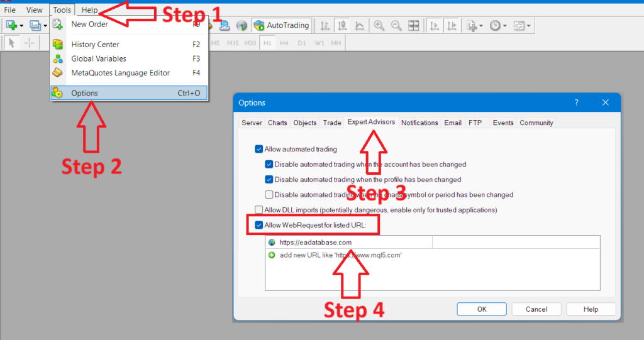
Task: Switch to the Notifications tab
Action: (x=419, y=123)
